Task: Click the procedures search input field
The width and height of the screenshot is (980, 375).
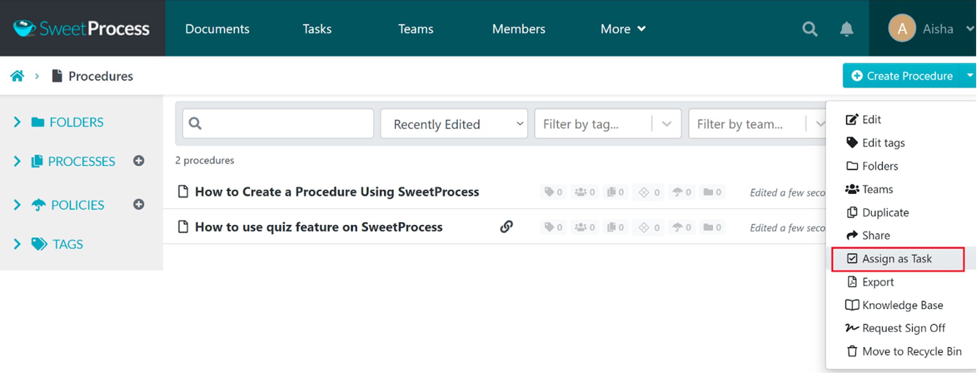Action: [279, 124]
